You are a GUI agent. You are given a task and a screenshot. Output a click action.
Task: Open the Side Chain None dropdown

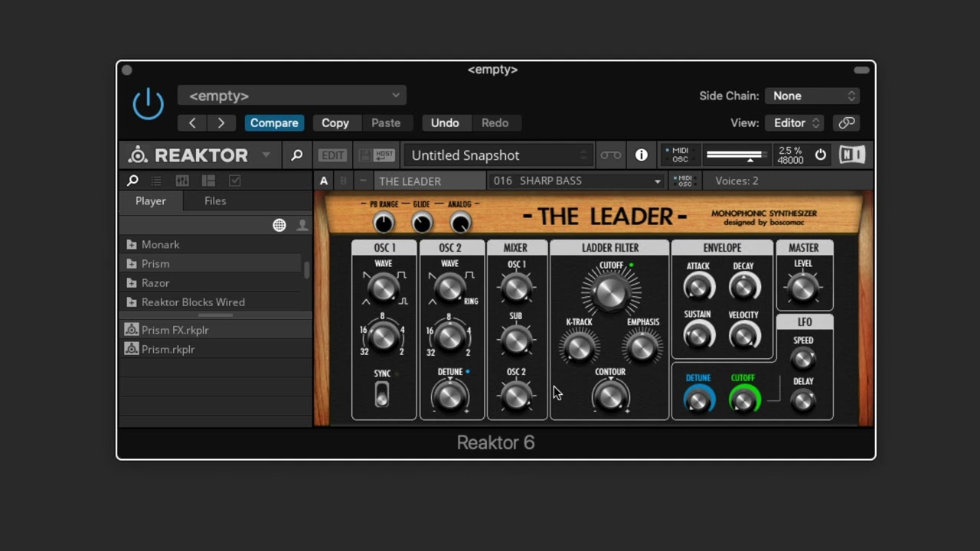812,96
